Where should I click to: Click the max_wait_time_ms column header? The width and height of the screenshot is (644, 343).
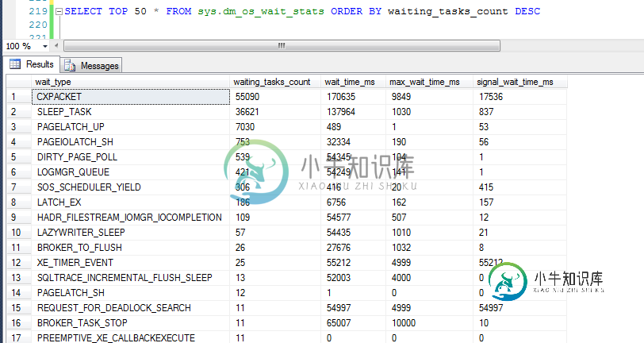click(428, 82)
